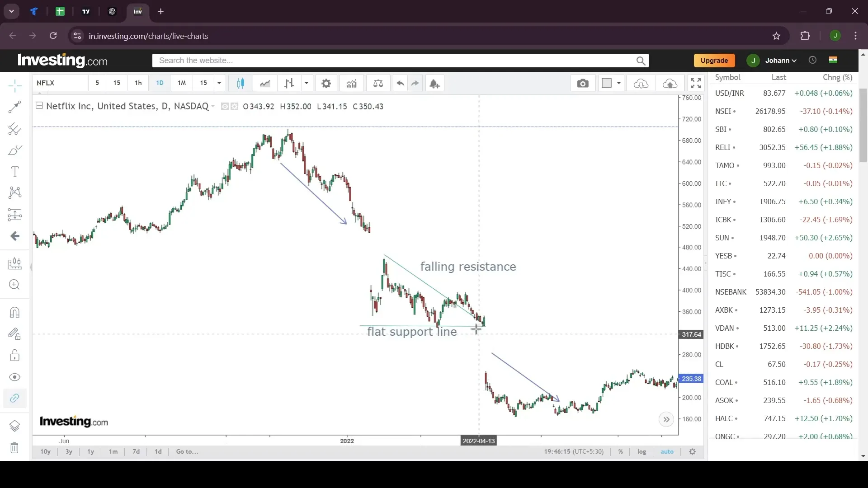Remove drawings with the trash icon
868x488 pixels.
pos(15,448)
